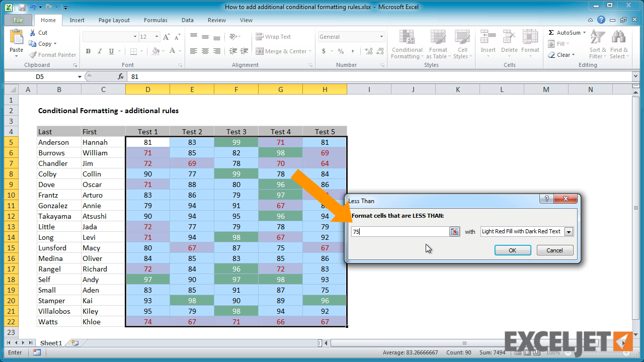Image resolution: width=644 pixels, height=362 pixels.
Task: Click the Insert Worksheet tab icon
Action: point(75,343)
